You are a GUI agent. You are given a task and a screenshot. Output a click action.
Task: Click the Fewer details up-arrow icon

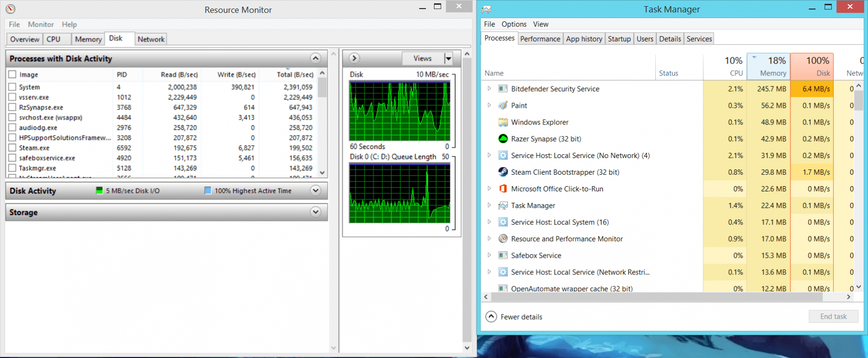click(x=491, y=316)
